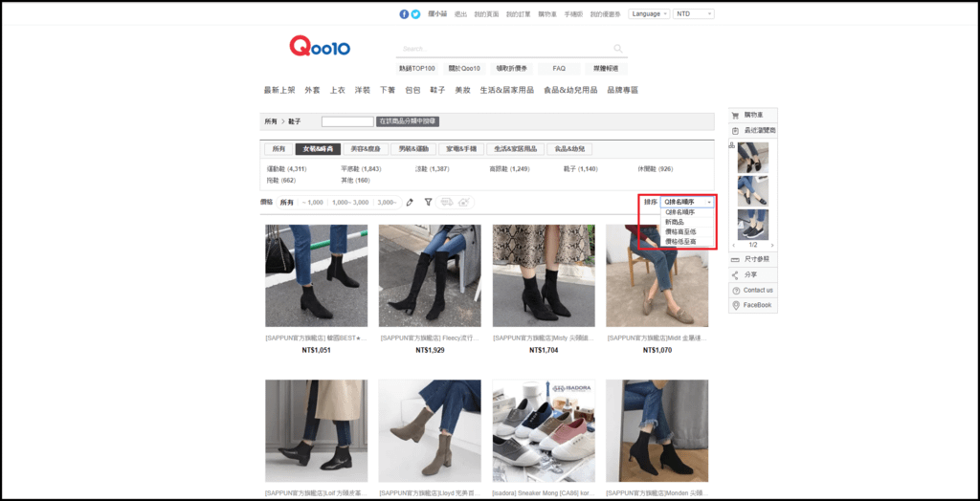Switch to 女裝&時尚 category tab

(x=318, y=149)
